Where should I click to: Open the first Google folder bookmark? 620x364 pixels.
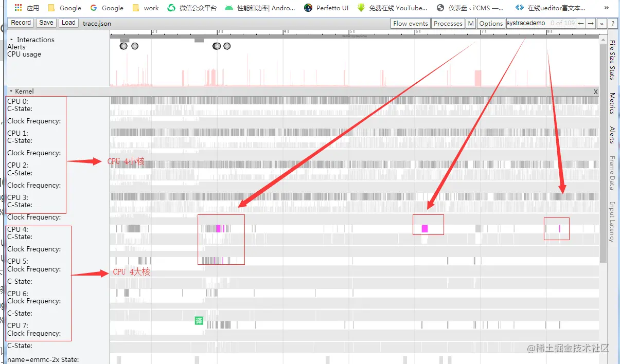click(64, 8)
